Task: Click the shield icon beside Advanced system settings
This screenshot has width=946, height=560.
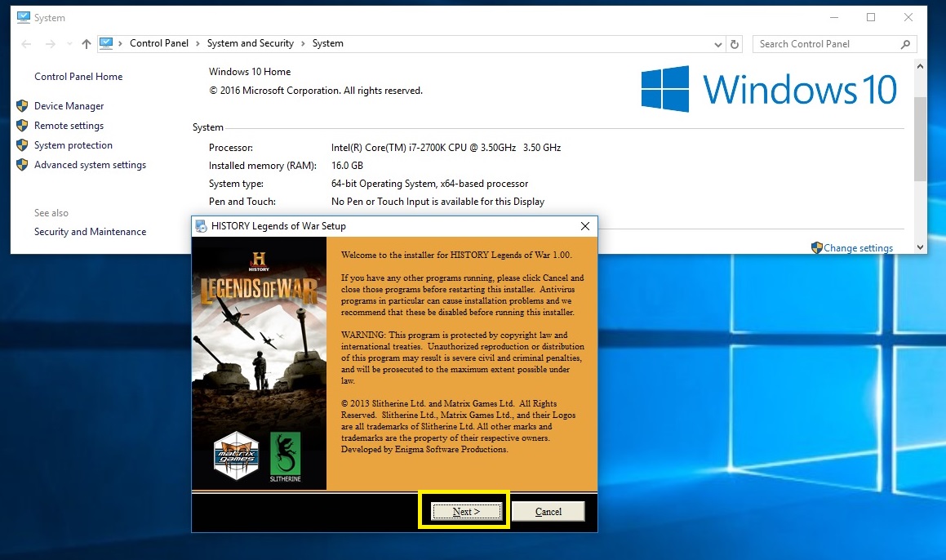Action: click(22, 165)
